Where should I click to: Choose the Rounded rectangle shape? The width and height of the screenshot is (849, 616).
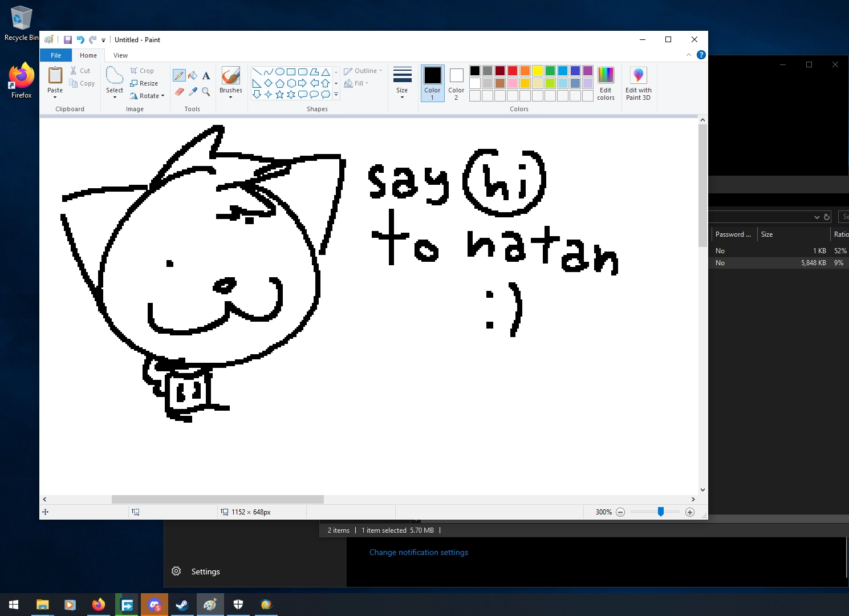click(303, 72)
